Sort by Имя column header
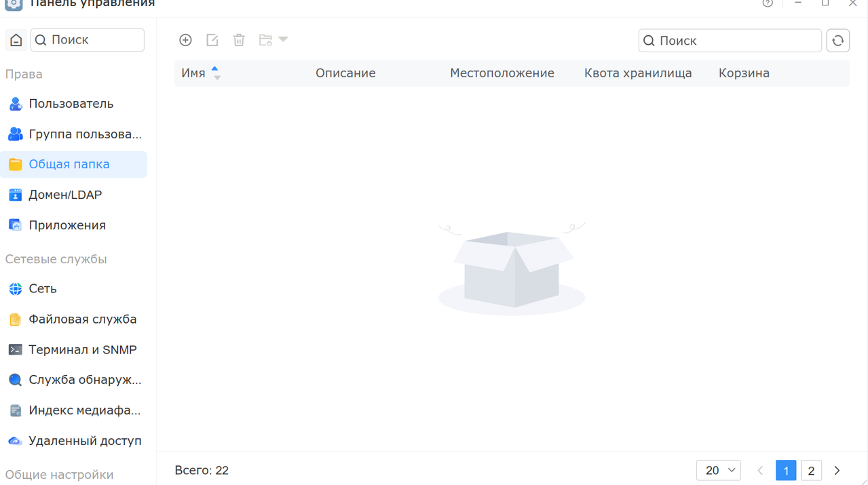This screenshot has width=868, height=485. click(x=193, y=73)
